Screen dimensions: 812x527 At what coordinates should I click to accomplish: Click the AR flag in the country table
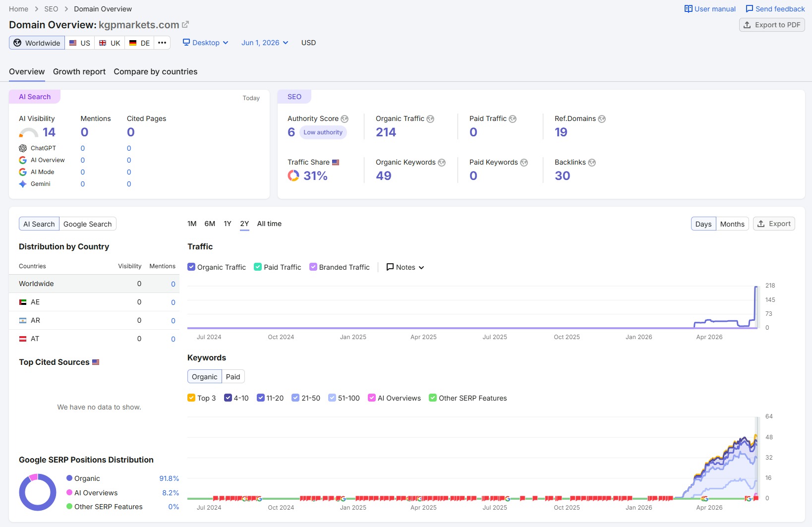[23, 320]
